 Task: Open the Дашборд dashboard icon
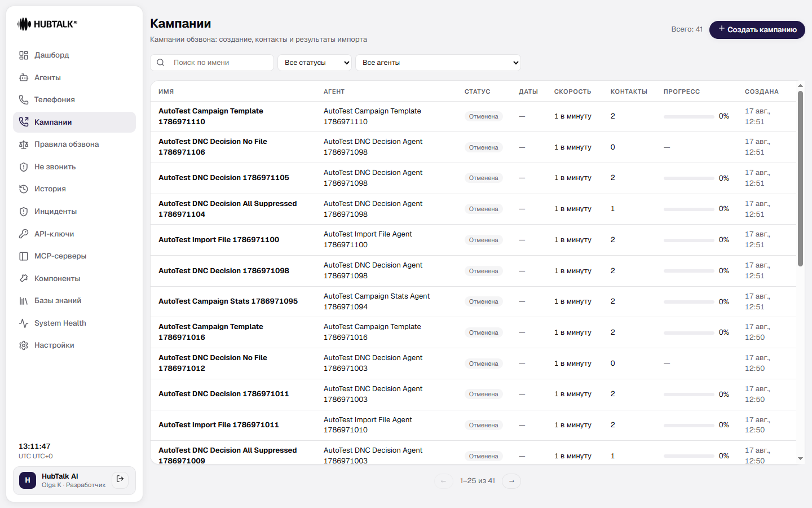point(24,55)
